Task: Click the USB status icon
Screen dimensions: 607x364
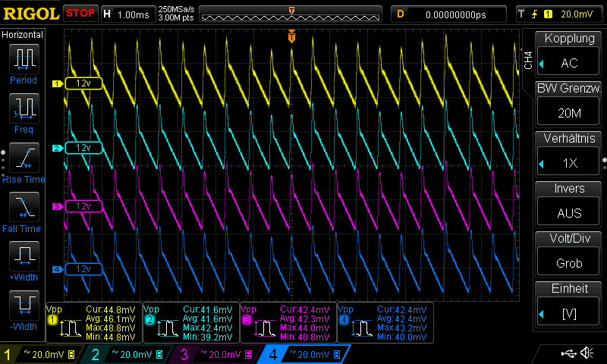Action: 568,353
